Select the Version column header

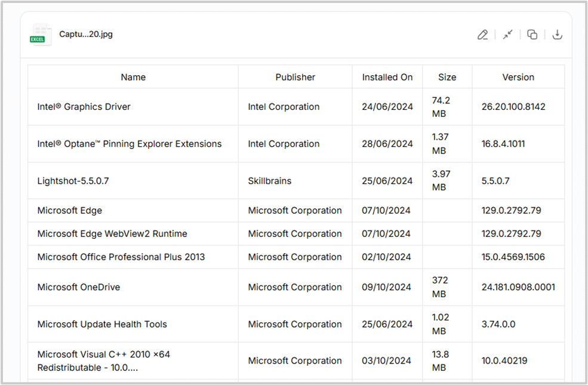point(518,77)
